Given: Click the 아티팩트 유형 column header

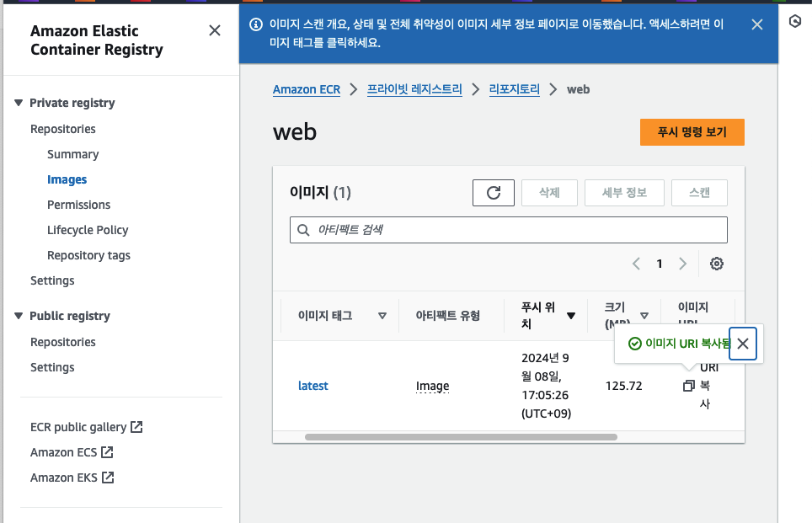Looking at the screenshot, I should click(x=447, y=315).
